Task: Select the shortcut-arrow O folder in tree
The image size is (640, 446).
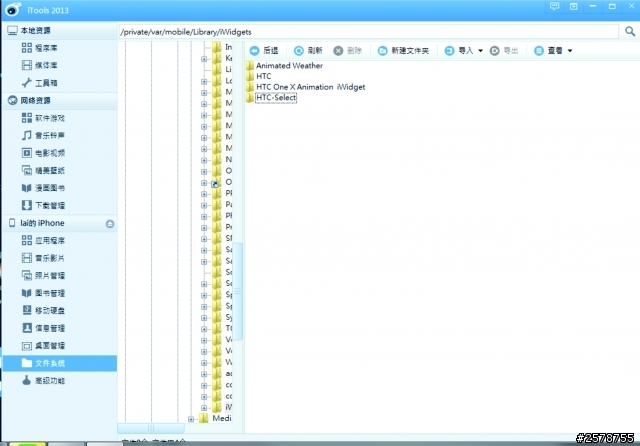Action: click(222, 182)
